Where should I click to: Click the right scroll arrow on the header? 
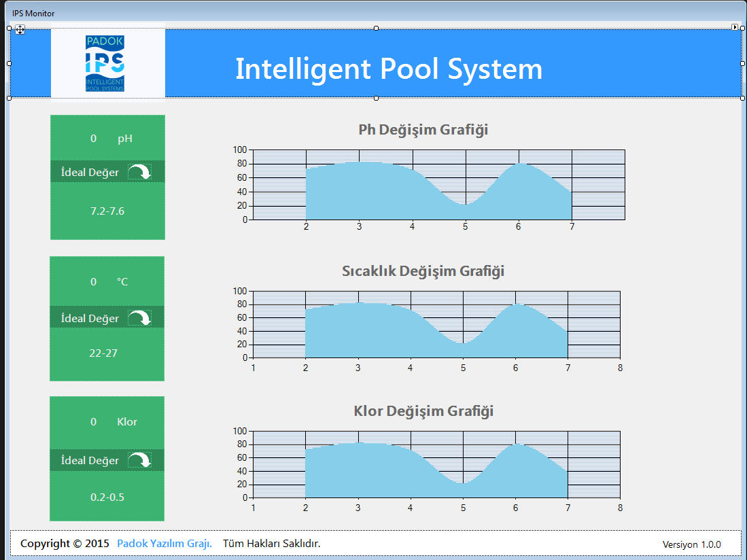[x=734, y=27]
